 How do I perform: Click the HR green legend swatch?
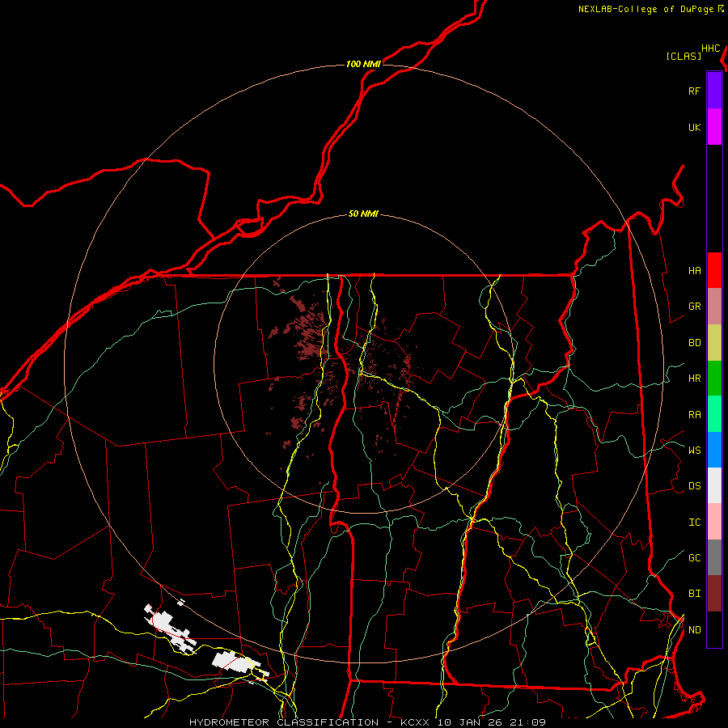point(714,379)
